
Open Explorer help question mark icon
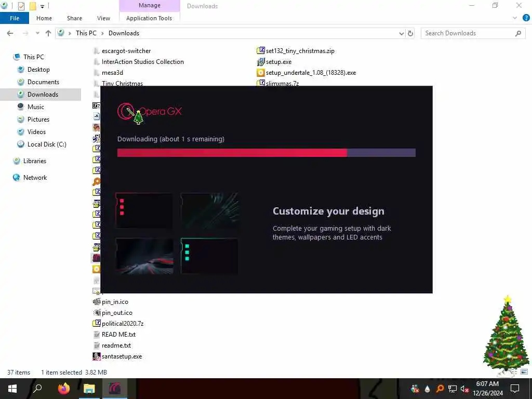[x=526, y=18]
